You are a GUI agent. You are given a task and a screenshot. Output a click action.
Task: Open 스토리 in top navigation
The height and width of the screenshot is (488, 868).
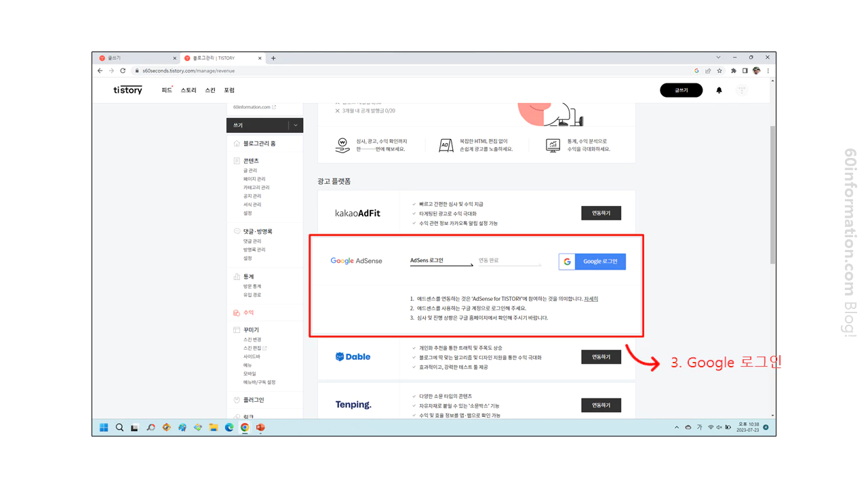tap(189, 90)
